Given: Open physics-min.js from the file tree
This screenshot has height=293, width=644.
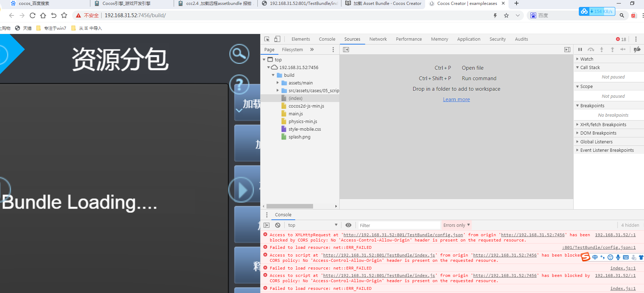Looking at the screenshot, I should click(303, 121).
